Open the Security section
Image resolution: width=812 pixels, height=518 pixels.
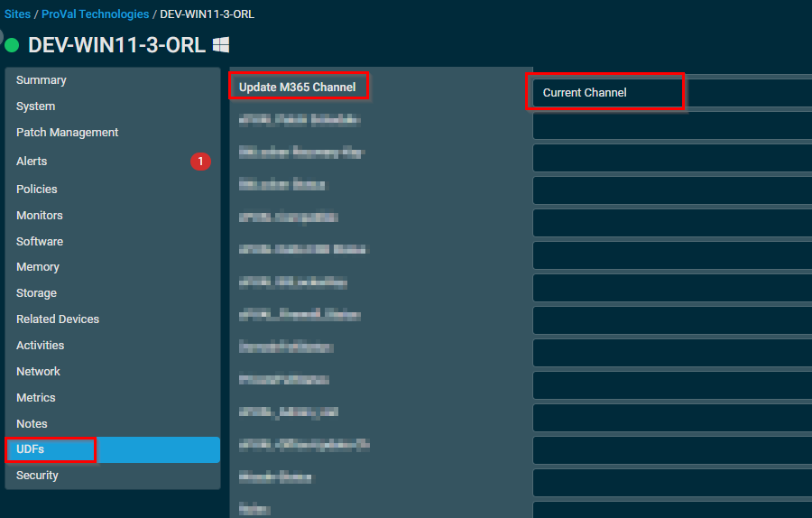click(37, 476)
